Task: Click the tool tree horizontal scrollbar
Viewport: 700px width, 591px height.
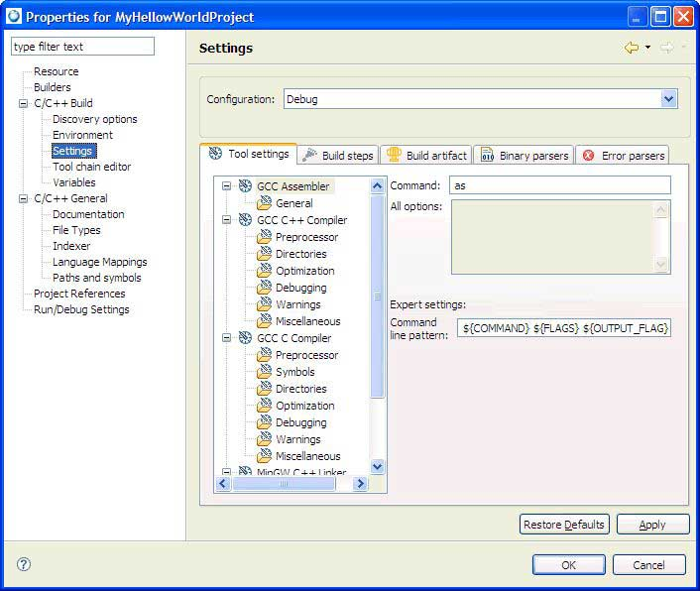Action: coord(285,484)
